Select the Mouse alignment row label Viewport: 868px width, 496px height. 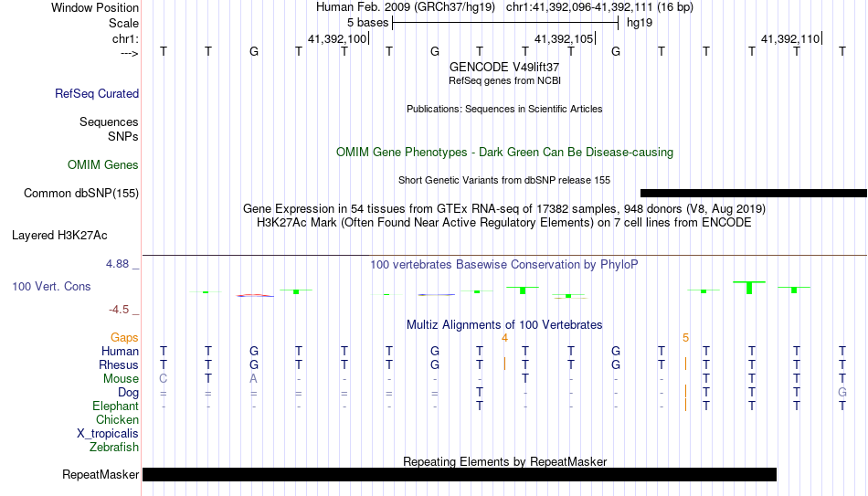tap(121, 379)
